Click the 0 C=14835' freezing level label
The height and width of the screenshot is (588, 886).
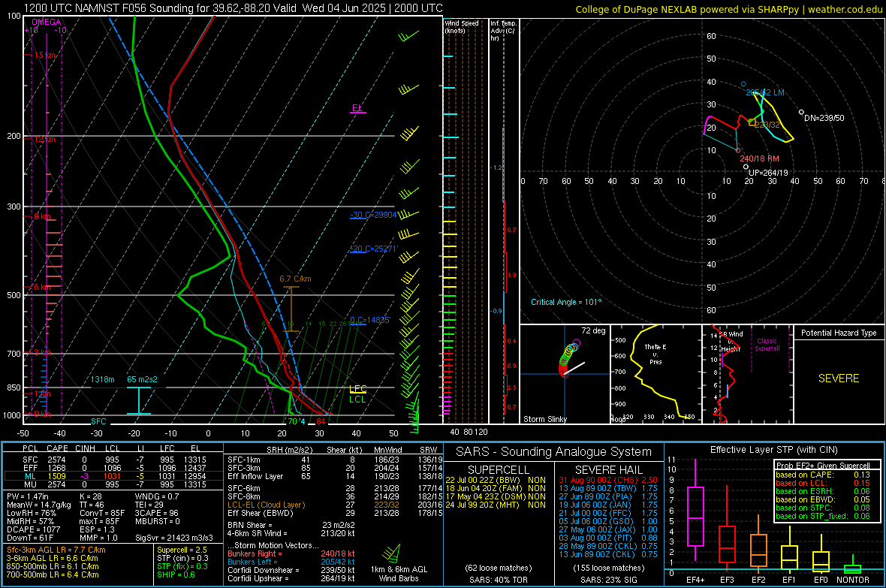[370, 320]
